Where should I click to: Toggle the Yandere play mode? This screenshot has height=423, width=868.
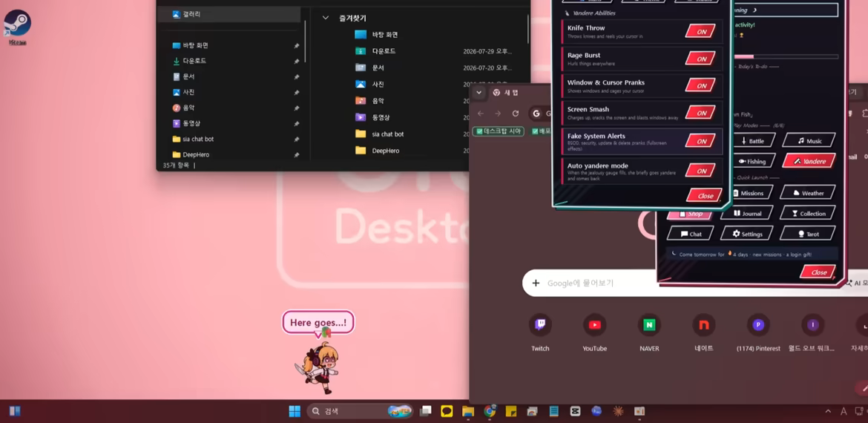(x=809, y=161)
